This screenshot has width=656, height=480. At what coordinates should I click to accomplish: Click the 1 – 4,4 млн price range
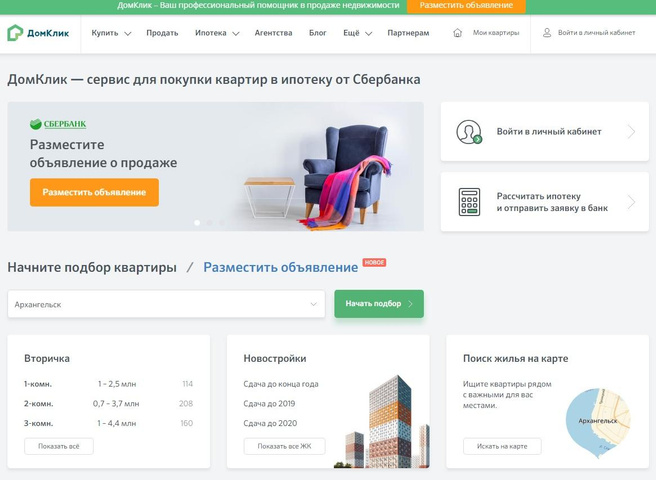click(x=117, y=423)
